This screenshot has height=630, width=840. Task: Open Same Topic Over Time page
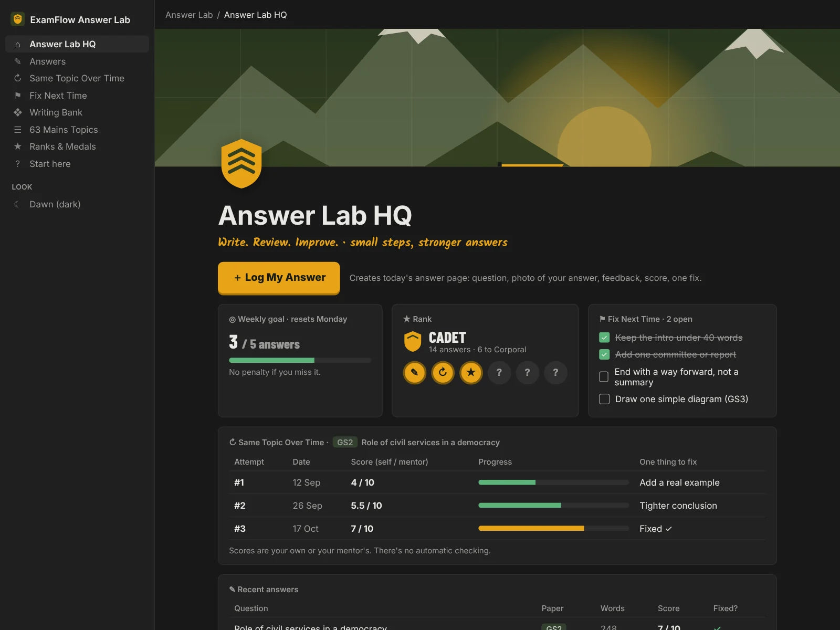pos(77,78)
